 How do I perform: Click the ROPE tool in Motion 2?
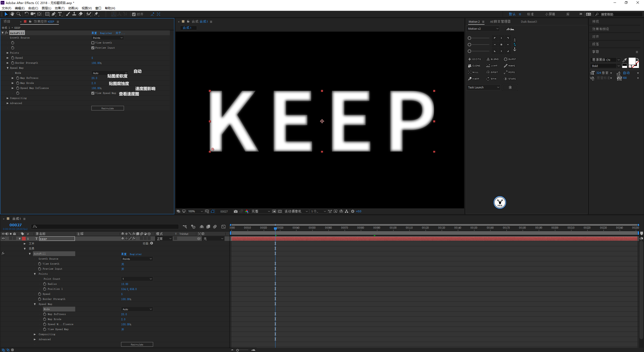[509, 72]
